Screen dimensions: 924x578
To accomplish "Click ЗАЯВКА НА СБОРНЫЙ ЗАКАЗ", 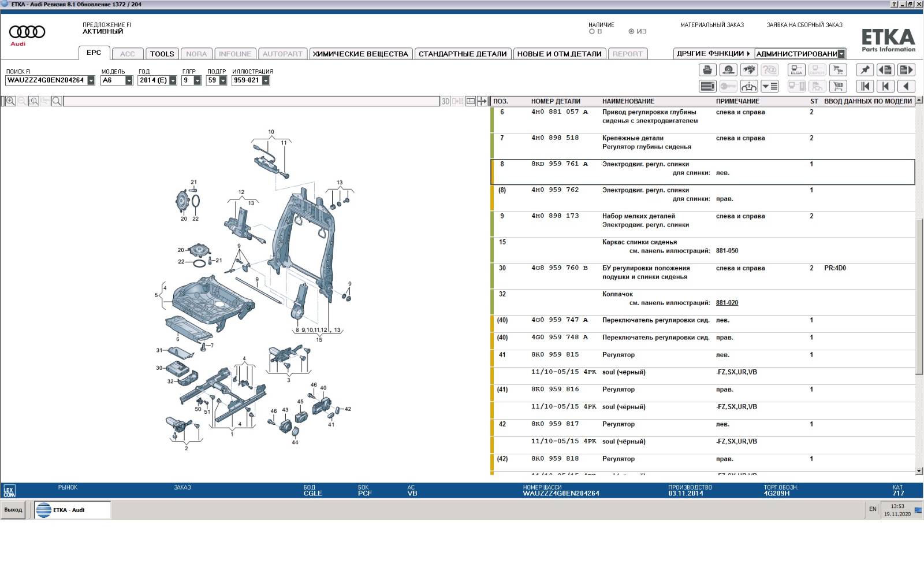I will point(804,25).
